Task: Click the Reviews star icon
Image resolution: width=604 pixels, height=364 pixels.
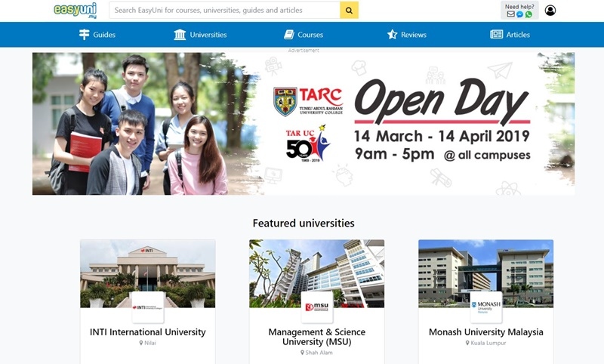Action: (392, 35)
